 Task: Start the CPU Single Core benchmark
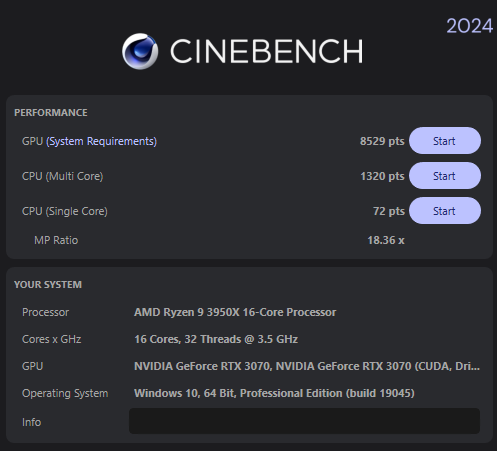click(x=446, y=211)
